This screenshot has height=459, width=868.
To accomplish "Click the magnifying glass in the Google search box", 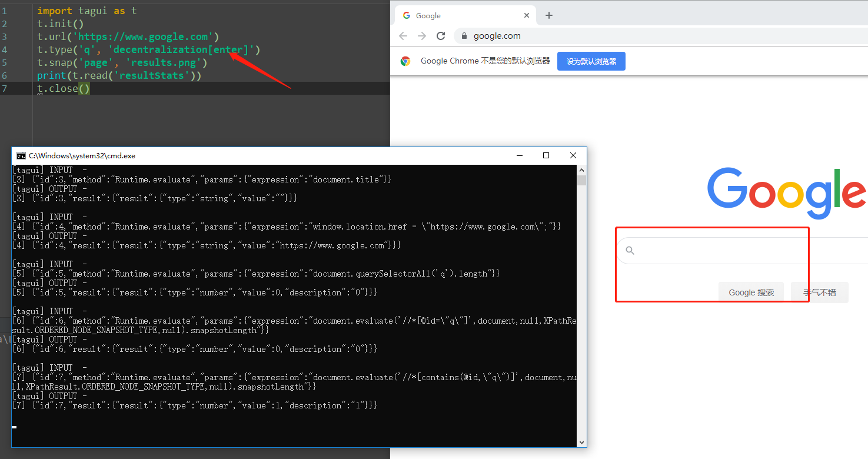I will (630, 250).
